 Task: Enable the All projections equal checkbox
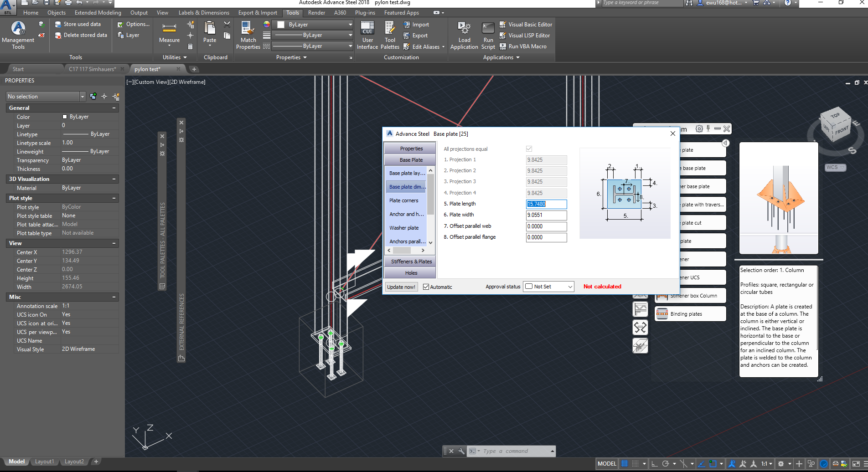point(529,149)
